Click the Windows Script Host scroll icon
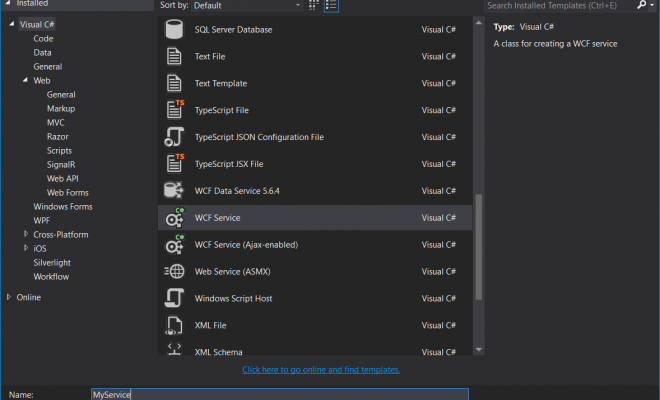This screenshot has height=400, width=660. point(174,298)
